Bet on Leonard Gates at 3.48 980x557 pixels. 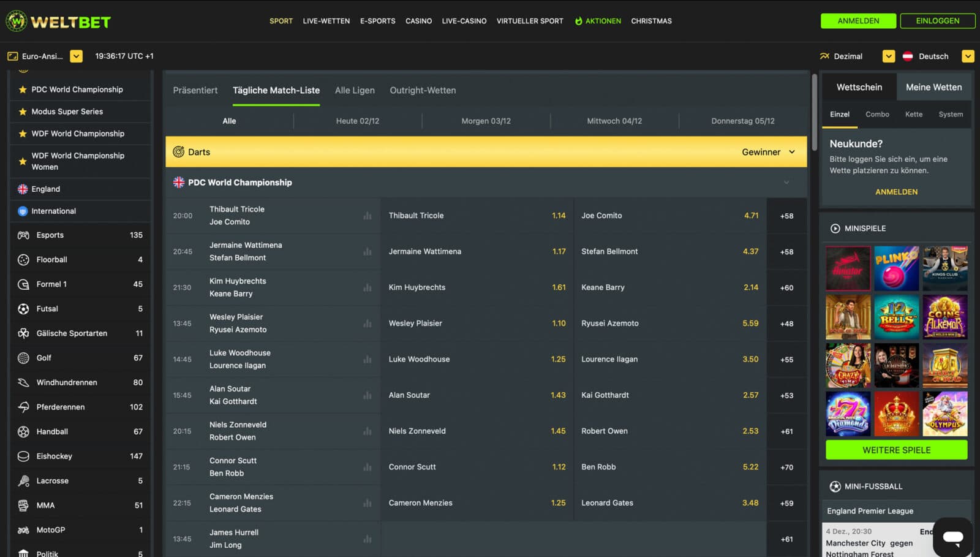click(x=669, y=503)
